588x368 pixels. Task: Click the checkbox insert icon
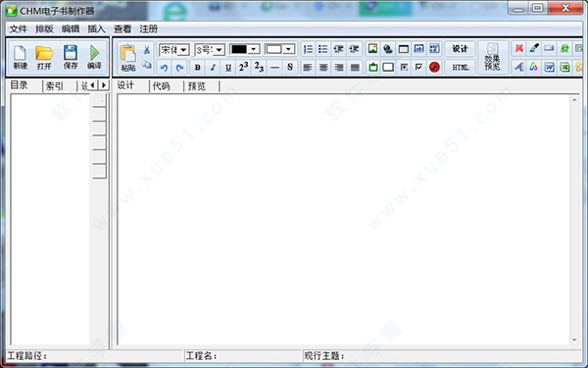418,68
